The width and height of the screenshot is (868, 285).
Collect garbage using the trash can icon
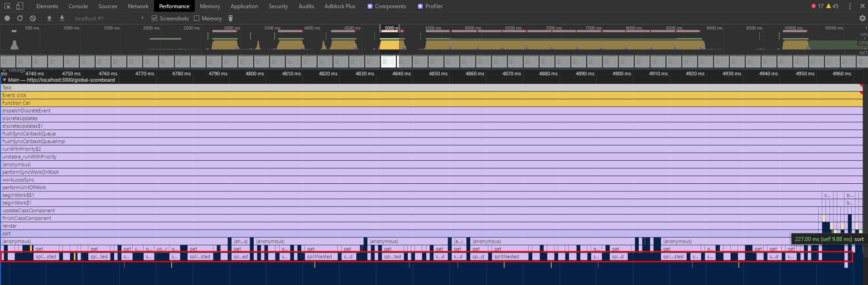point(231,18)
